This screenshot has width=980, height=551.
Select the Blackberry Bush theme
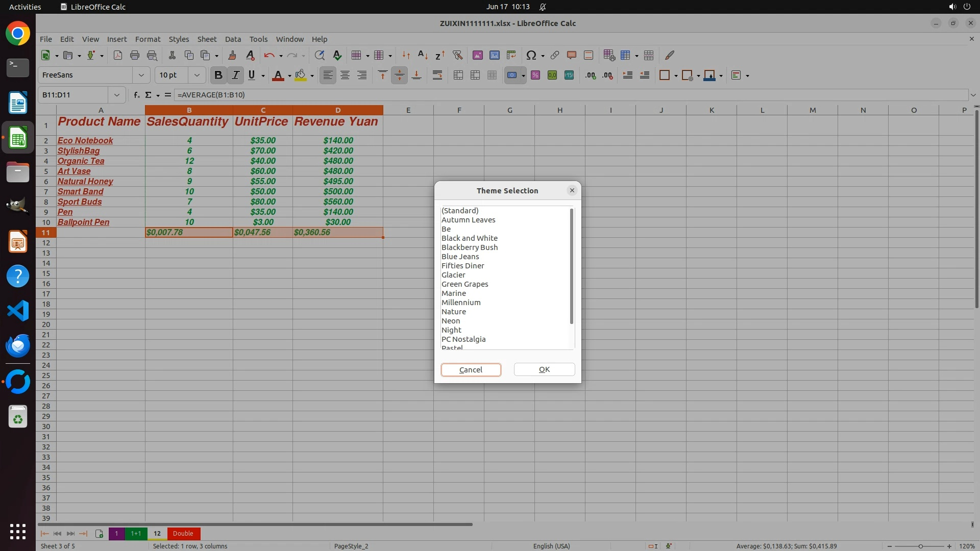pyautogui.click(x=469, y=247)
